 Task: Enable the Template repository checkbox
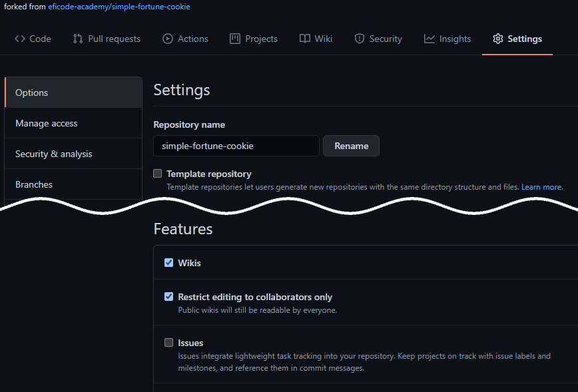pyautogui.click(x=157, y=174)
